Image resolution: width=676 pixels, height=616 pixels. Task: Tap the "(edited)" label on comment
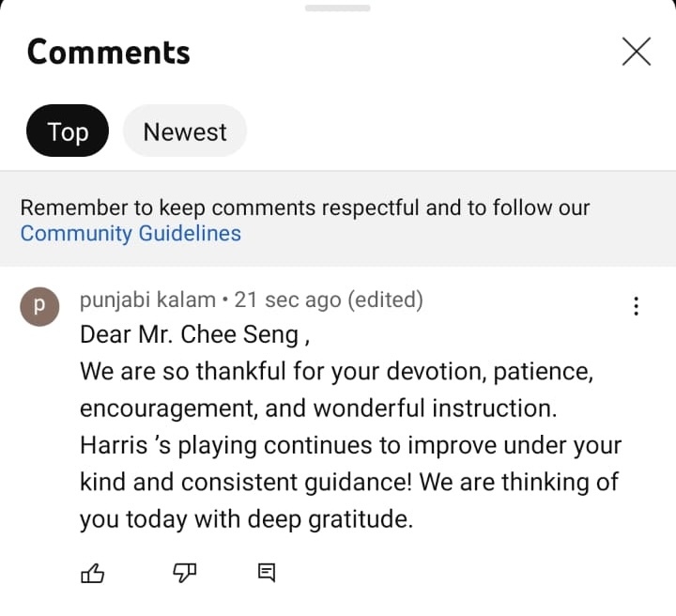385,300
